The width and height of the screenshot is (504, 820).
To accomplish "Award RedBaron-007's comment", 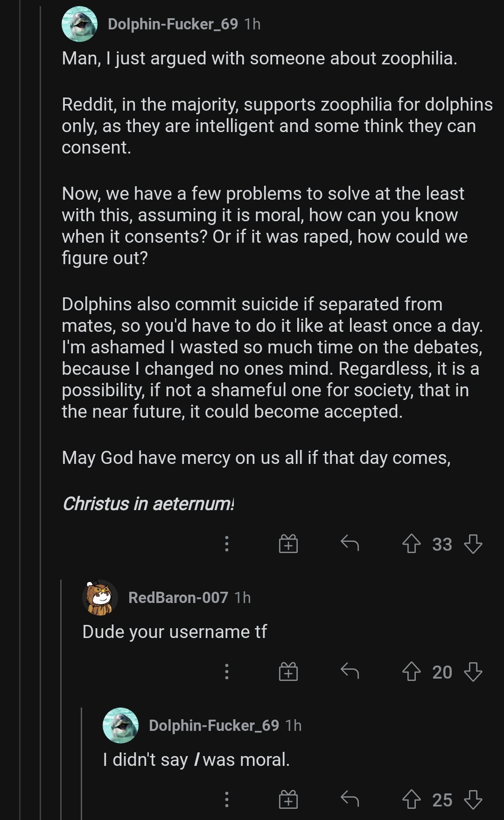I will (x=288, y=672).
